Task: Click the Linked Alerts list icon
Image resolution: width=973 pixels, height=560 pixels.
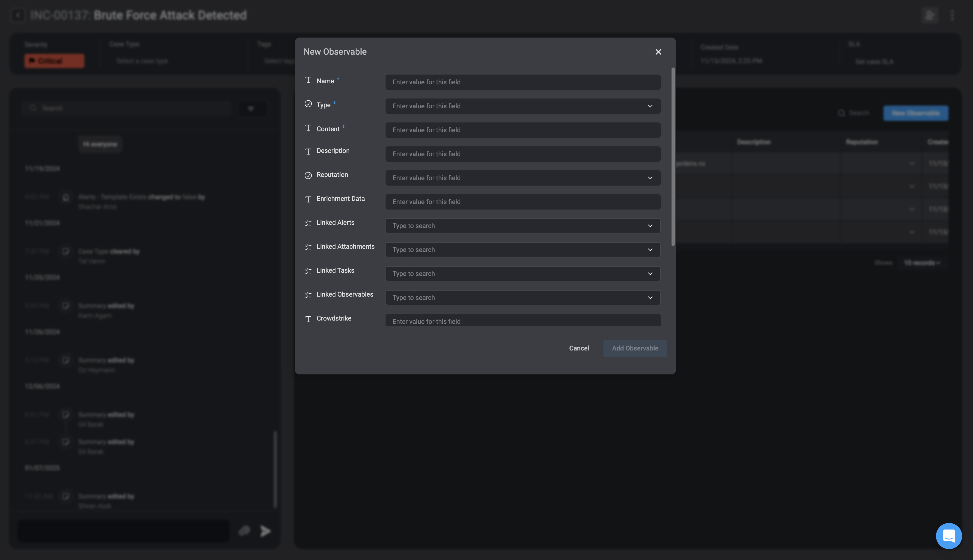Action: tap(308, 223)
